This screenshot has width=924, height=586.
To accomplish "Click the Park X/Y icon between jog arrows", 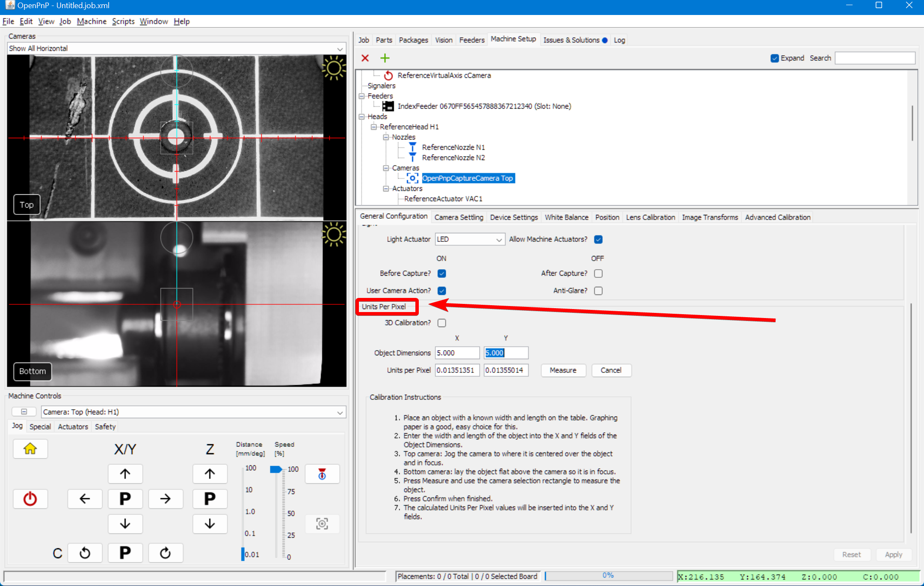I will [x=125, y=498].
